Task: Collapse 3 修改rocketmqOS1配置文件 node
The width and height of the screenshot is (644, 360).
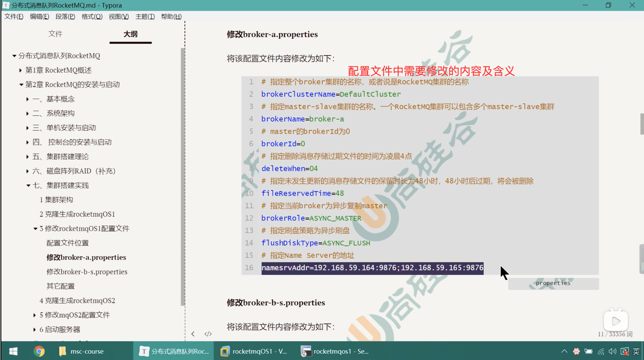Action: 35,229
